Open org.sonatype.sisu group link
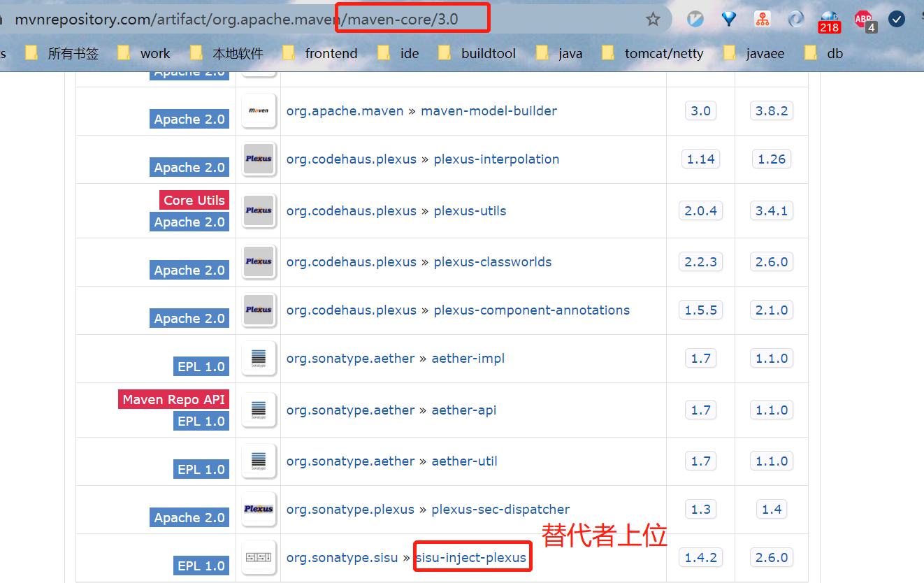The height and width of the screenshot is (583, 924). tap(342, 557)
